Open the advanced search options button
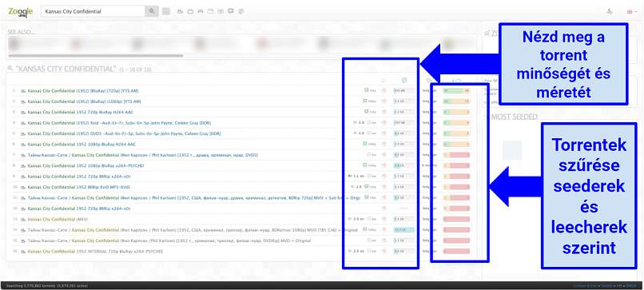 pos(166,11)
